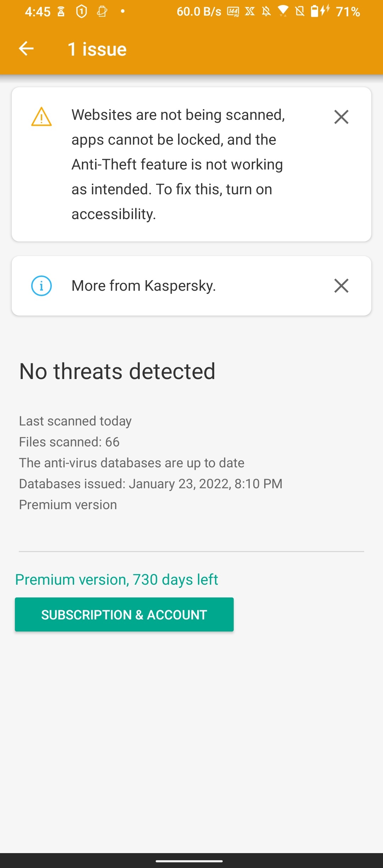Go back using the arrow icon

[x=26, y=49]
